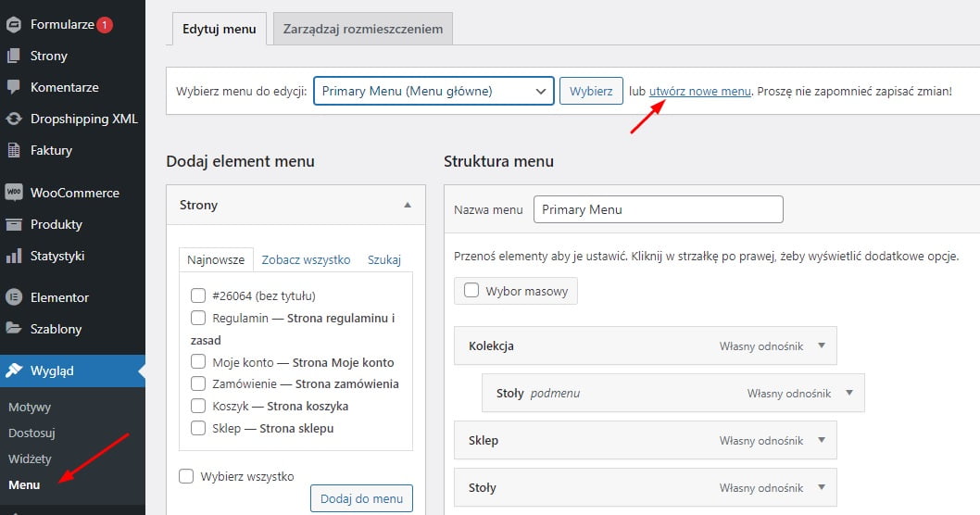Open the Szablony folder icon

click(13, 328)
